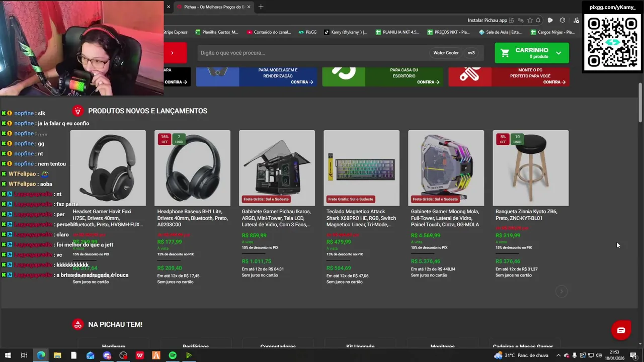This screenshot has width=644, height=362.
Task: Open the Stripe Express bookmark
Action: [175, 32]
